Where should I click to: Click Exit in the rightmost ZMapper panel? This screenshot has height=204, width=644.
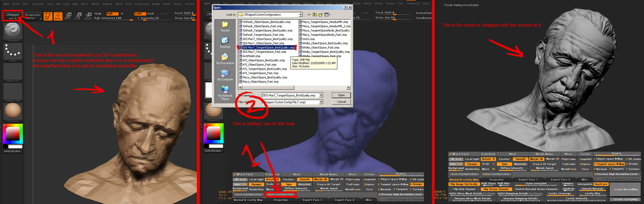pyautogui.click(x=456, y=159)
